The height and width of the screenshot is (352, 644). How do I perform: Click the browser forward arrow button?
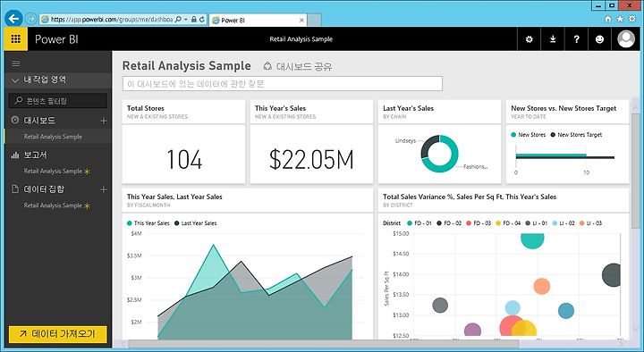point(30,19)
